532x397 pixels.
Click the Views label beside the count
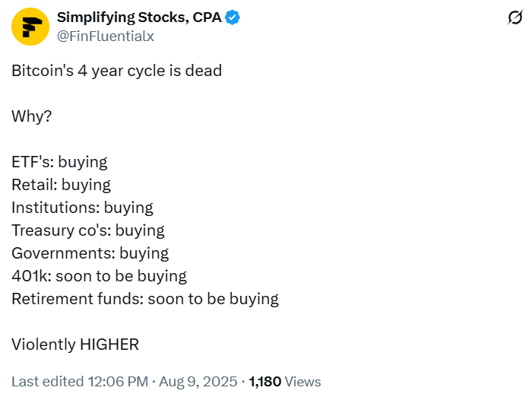302,381
